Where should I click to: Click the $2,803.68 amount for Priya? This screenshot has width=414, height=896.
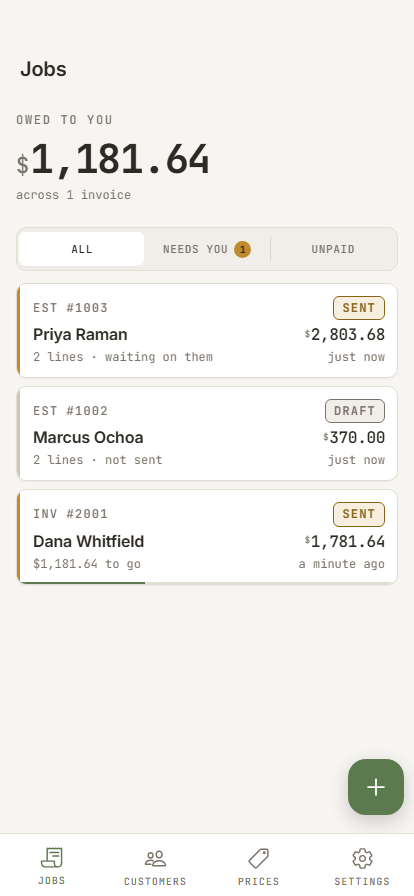tap(345, 334)
